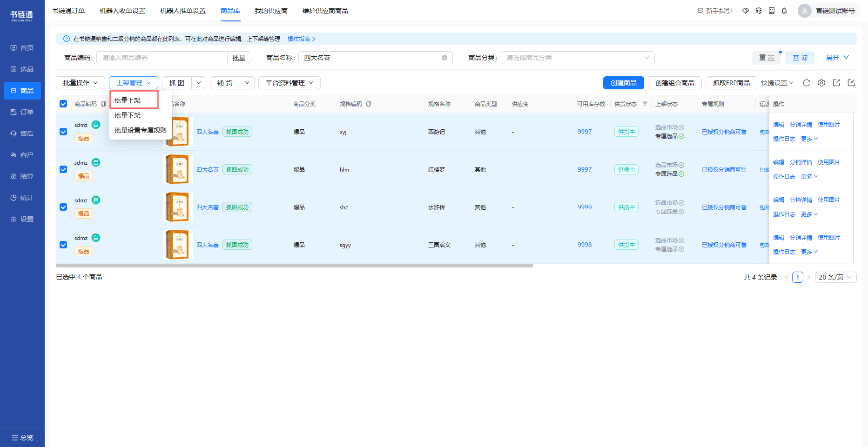Click 查询 search button
The width and height of the screenshot is (868, 447).
coord(800,58)
